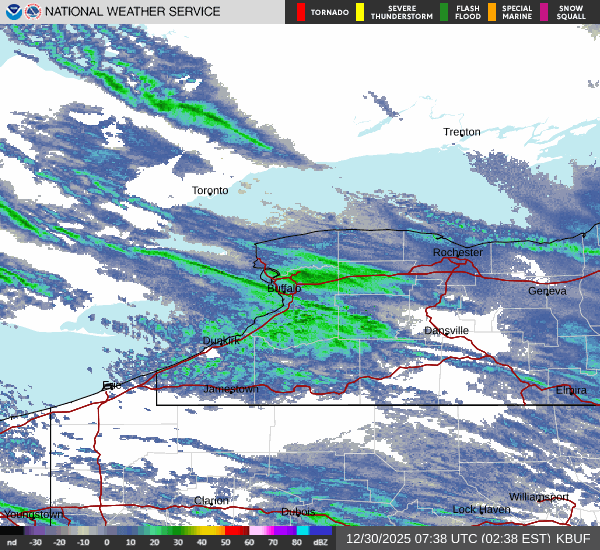Click the Rochester label on the map
Viewport: 600px width, 550px height.
pos(457,253)
